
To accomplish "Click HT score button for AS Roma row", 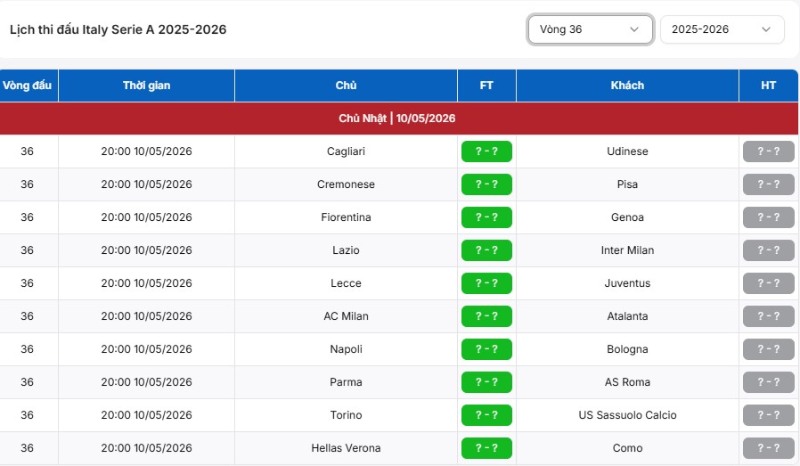I will pos(768,382).
